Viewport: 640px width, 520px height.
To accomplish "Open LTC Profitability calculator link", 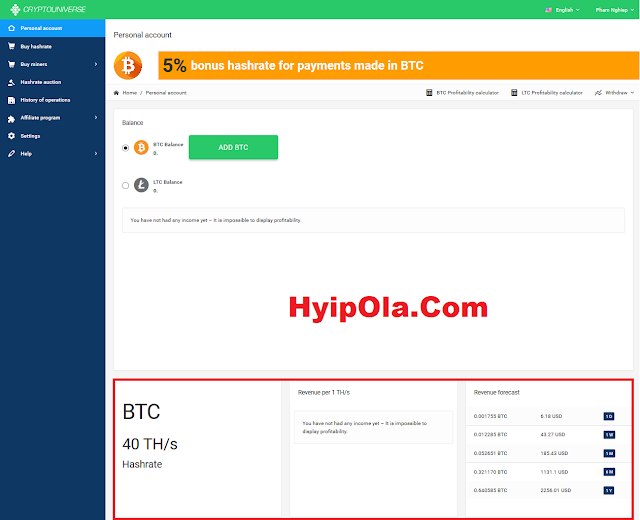I will 552,93.
